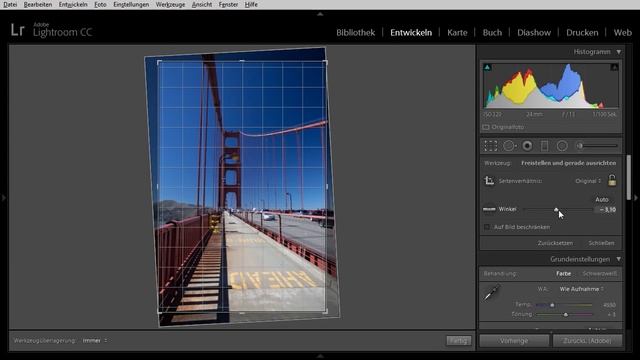Collapse the right panel group arrow
The height and width of the screenshot is (360, 640).
636,198
